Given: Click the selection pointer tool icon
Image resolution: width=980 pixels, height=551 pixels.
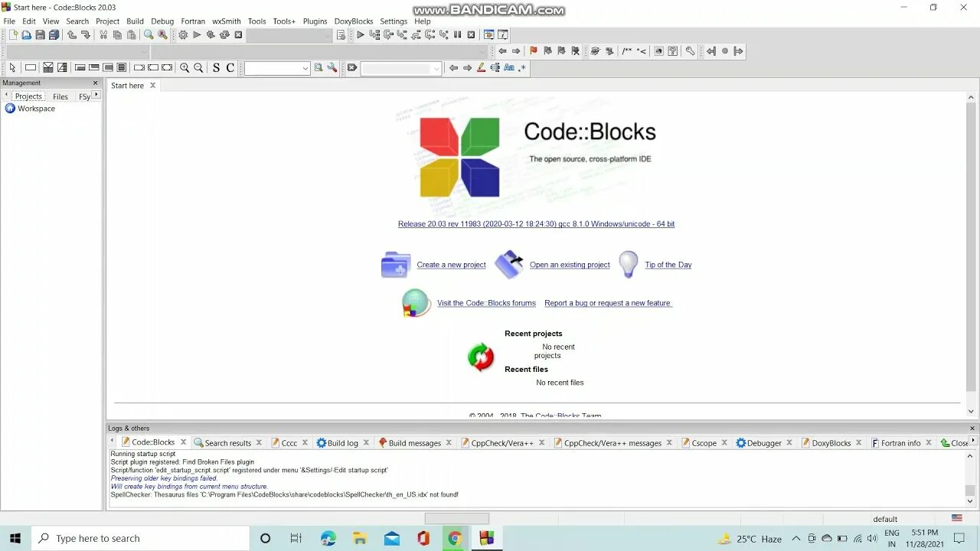Looking at the screenshot, I should tap(12, 67).
